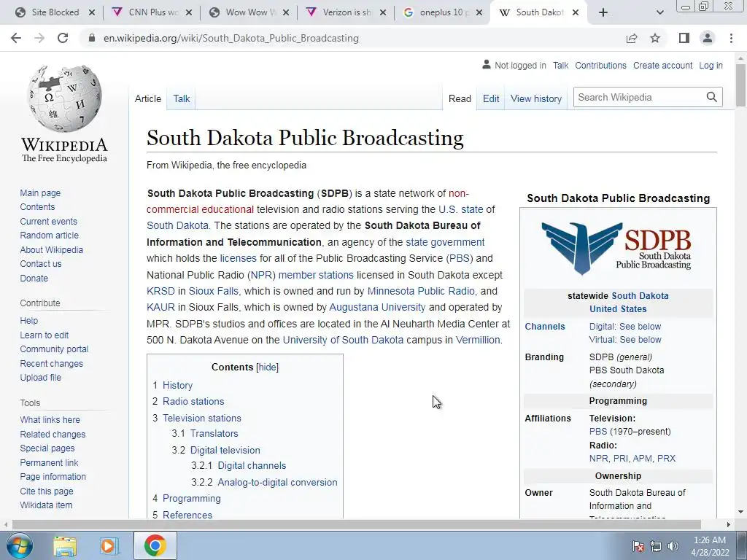747x560 pixels.
Task: Click the volume speaker tray icon
Action: click(673, 545)
